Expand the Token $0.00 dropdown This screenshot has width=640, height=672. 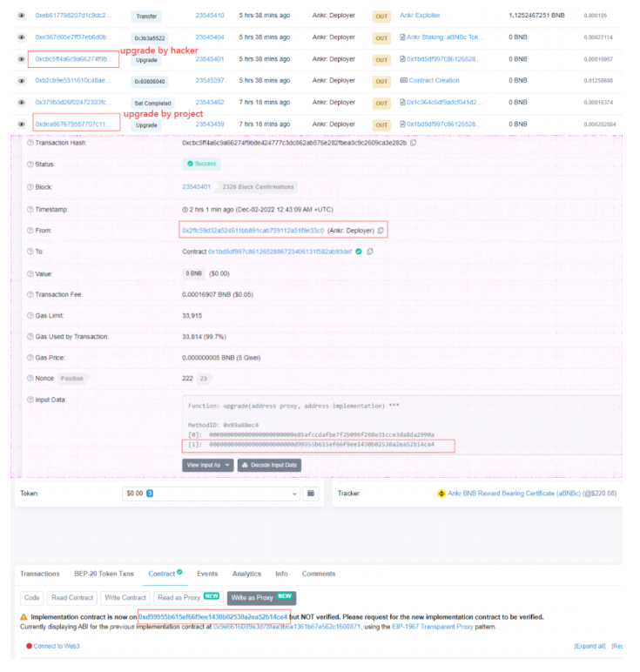(x=211, y=494)
